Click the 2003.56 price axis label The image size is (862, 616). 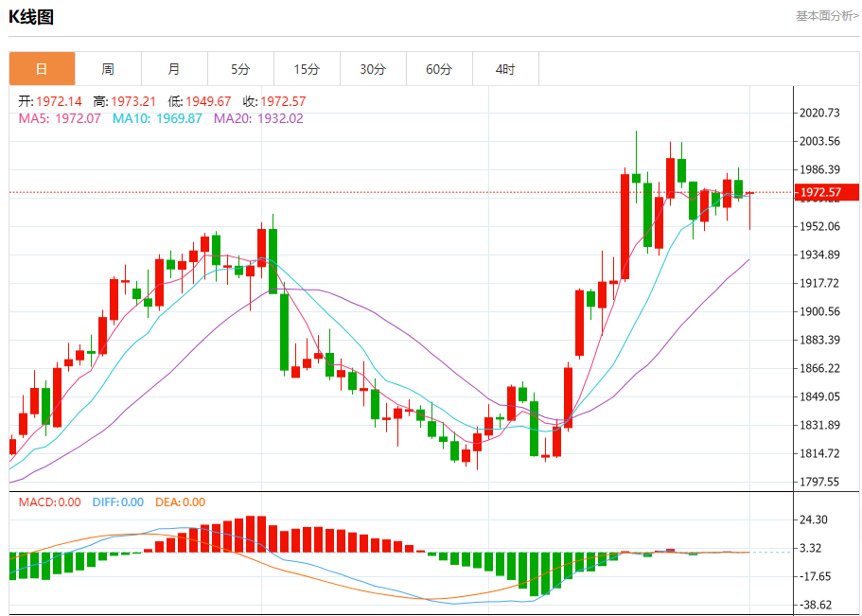(819, 141)
